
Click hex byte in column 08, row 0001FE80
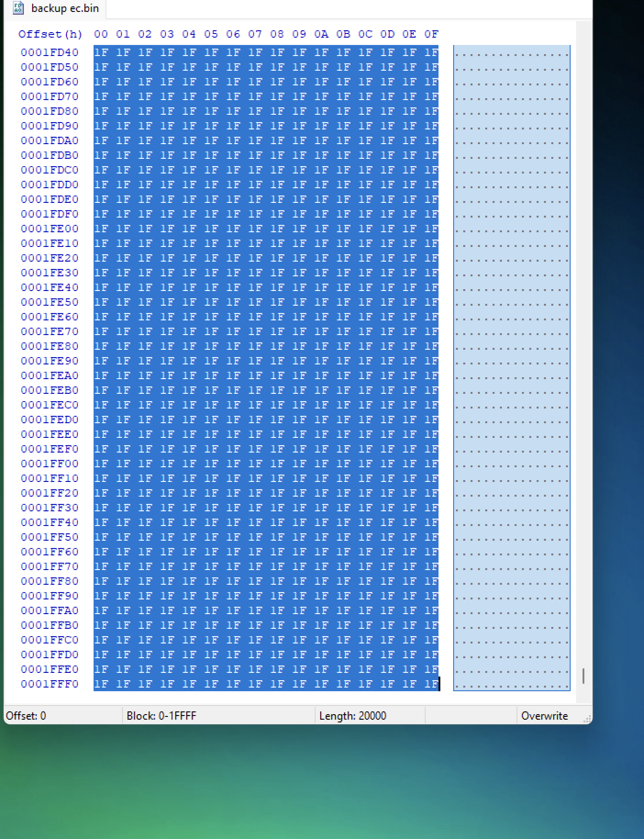(x=277, y=346)
